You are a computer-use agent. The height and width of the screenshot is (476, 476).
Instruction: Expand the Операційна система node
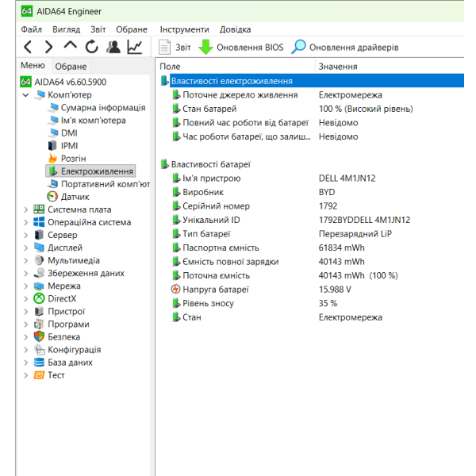[26, 222]
